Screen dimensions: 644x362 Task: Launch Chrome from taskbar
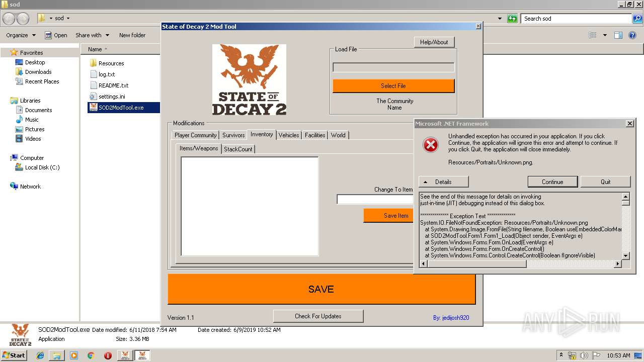pyautogui.click(x=91, y=355)
